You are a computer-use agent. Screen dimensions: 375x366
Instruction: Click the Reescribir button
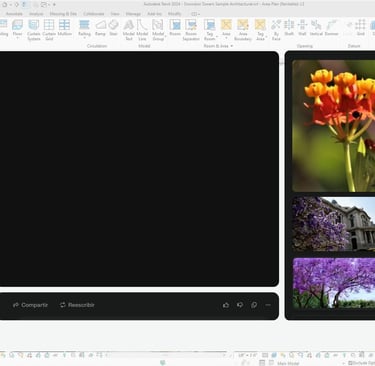(77, 305)
